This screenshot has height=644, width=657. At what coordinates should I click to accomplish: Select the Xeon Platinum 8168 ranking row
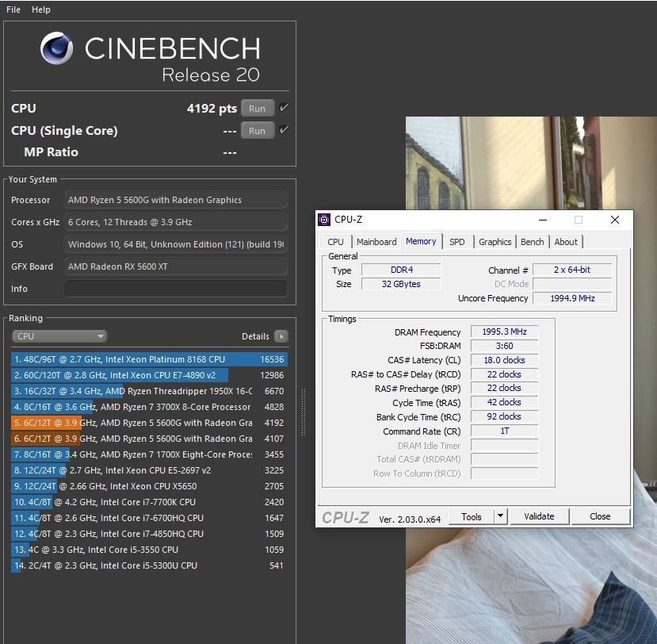pos(149,359)
